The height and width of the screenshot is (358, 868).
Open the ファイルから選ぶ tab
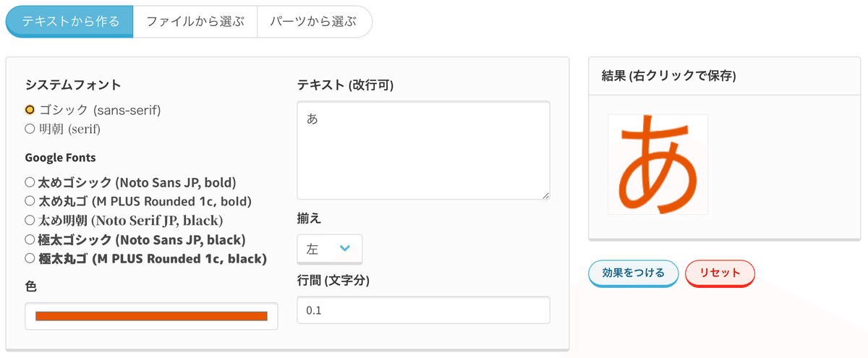[195, 22]
